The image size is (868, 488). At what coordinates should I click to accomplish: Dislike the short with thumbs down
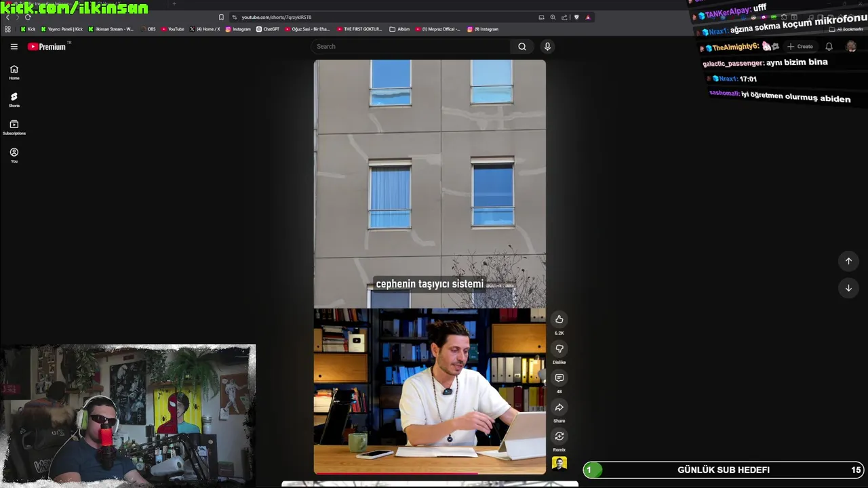tap(559, 348)
